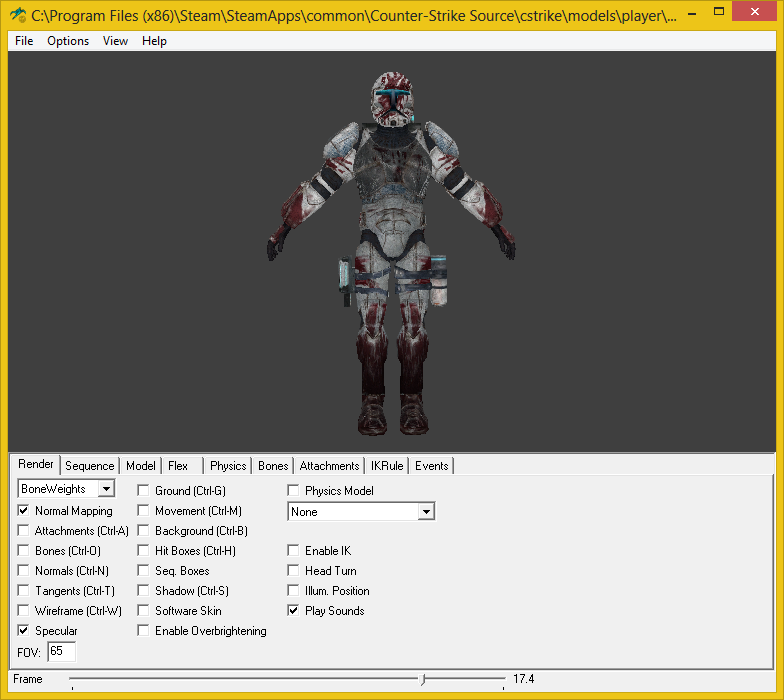
Task: Enable Normals (Ctrl-N) checkbox
Action: 23,570
